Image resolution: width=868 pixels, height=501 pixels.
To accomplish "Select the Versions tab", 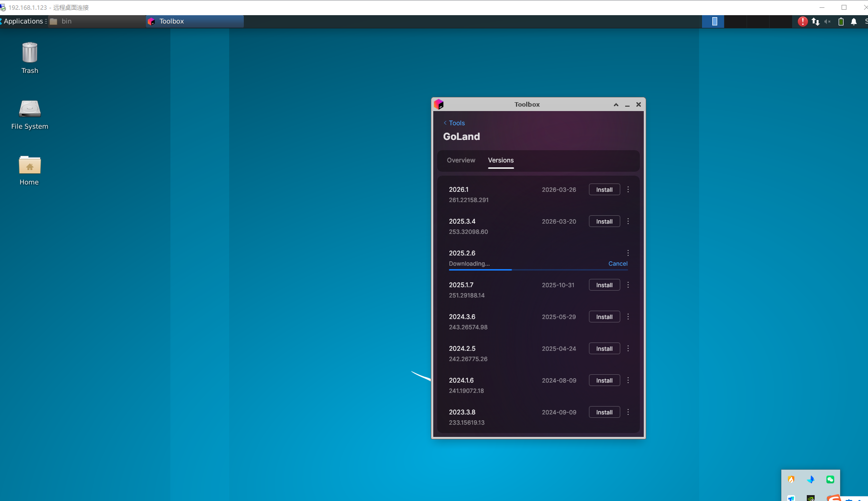I will tap(501, 160).
